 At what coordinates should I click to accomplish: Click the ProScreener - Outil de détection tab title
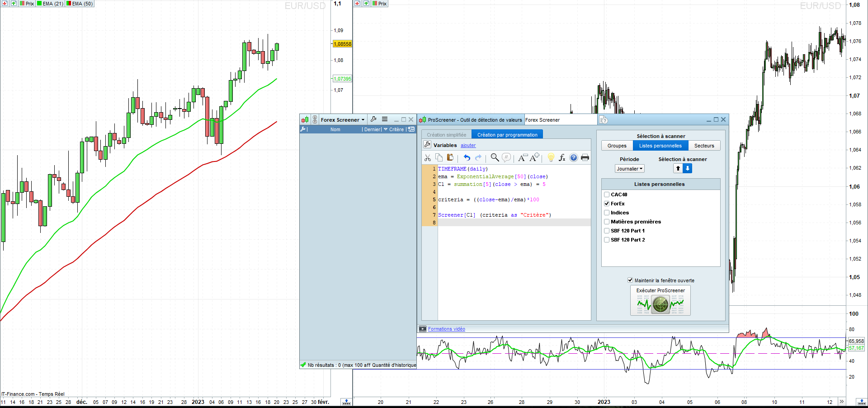tap(475, 120)
